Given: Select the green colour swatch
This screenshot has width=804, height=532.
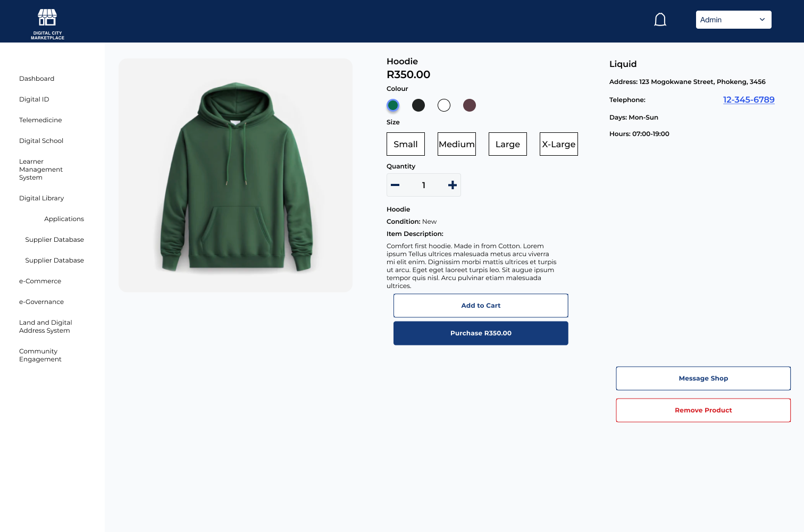Looking at the screenshot, I should click(393, 105).
